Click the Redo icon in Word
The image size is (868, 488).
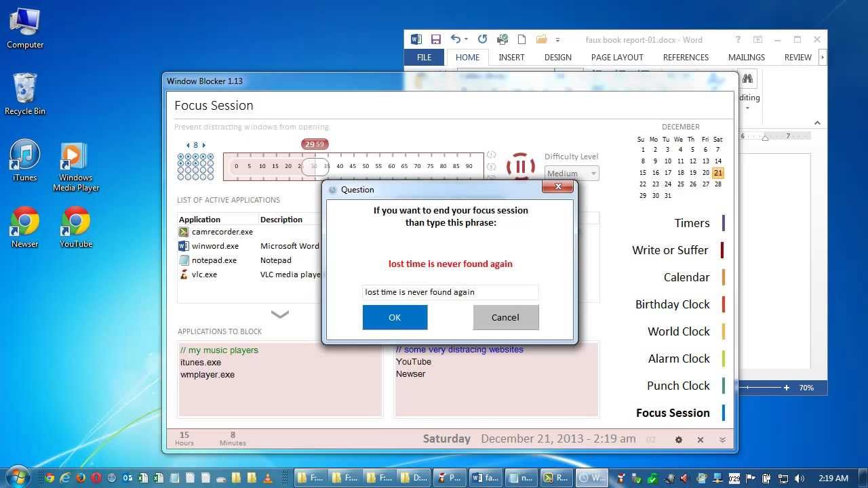pyautogui.click(x=482, y=40)
